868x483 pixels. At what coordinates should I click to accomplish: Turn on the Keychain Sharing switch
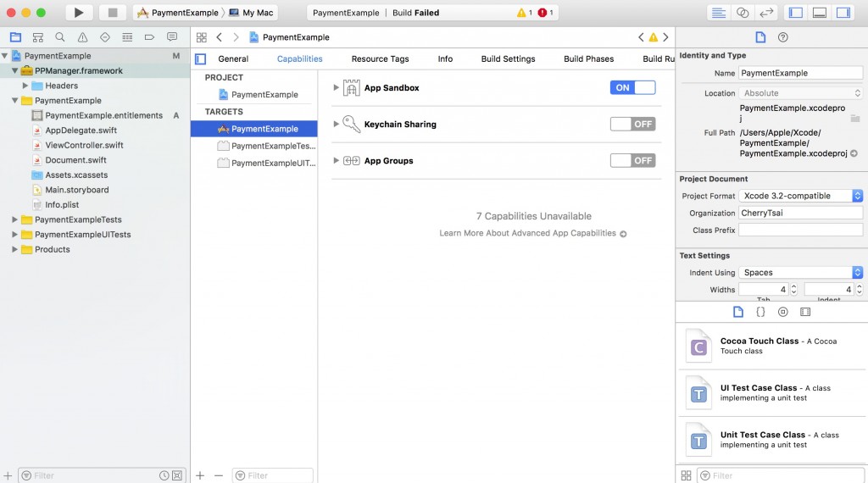[x=632, y=124]
